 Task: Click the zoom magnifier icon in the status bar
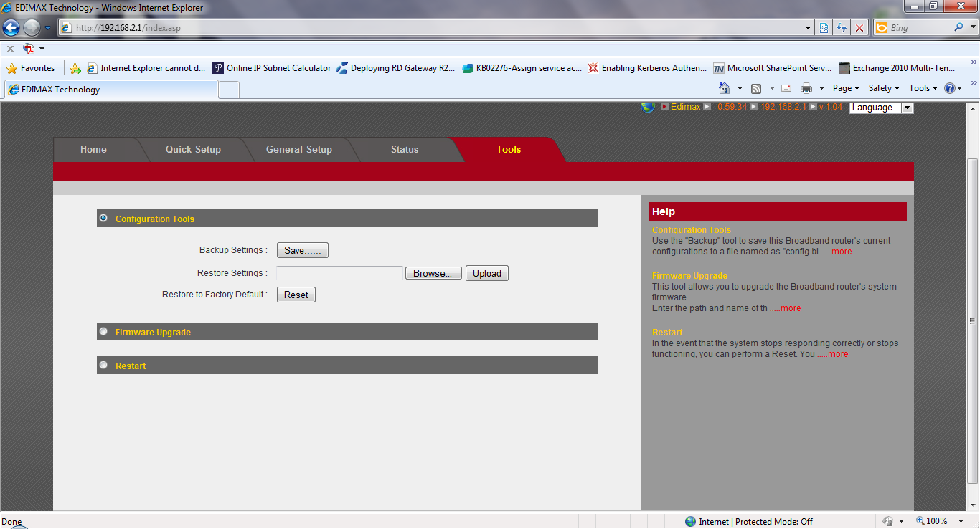pyautogui.click(x=920, y=521)
